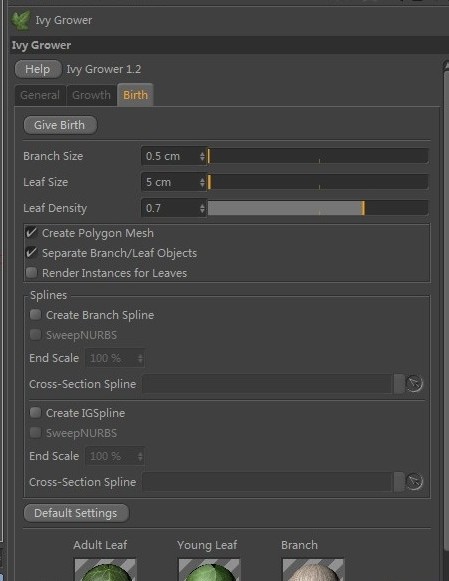
Task: Click the Give Birth button
Action: [60, 125]
